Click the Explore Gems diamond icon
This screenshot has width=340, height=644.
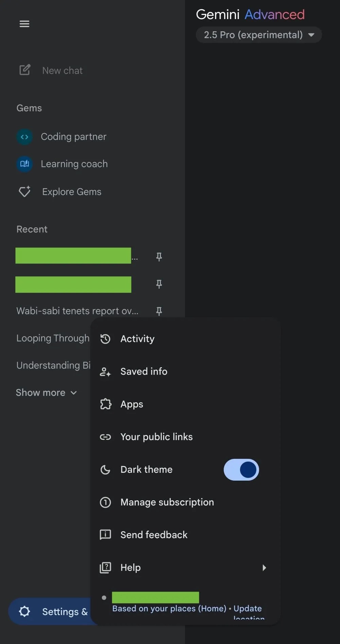click(x=24, y=192)
